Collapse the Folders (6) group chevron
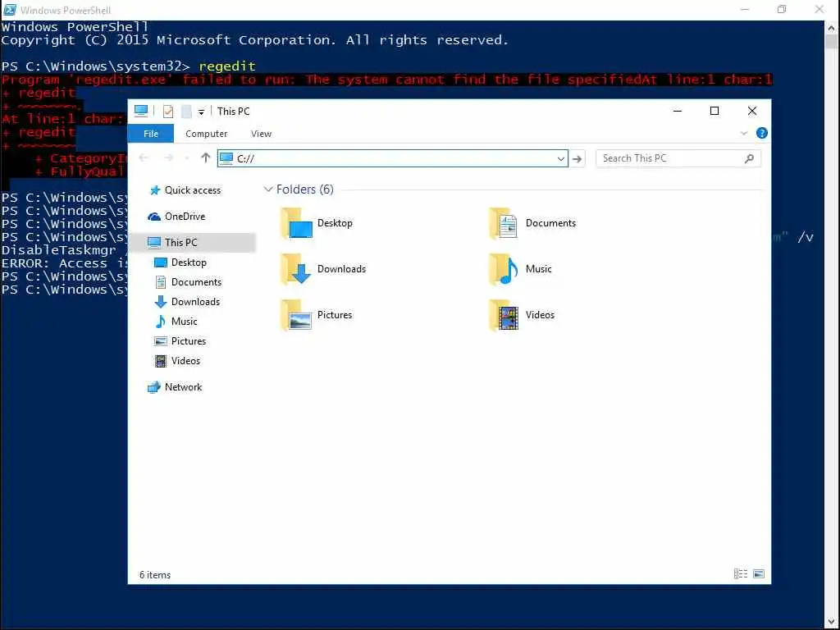This screenshot has width=840, height=630. coord(268,189)
